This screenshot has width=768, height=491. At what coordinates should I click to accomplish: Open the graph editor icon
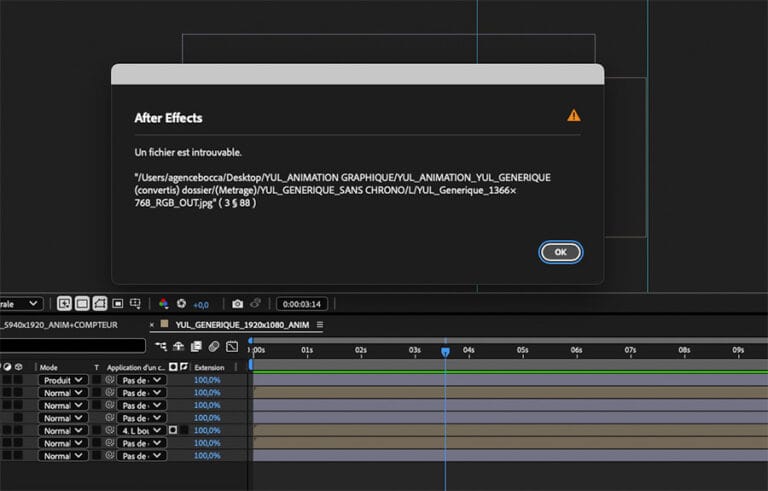tap(232, 346)
